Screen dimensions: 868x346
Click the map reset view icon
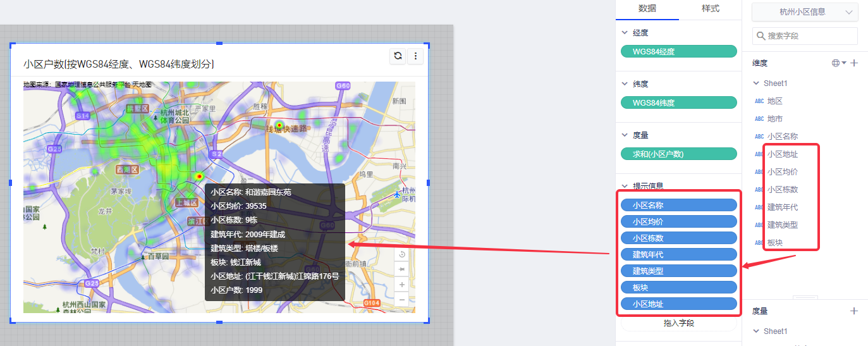402,254
